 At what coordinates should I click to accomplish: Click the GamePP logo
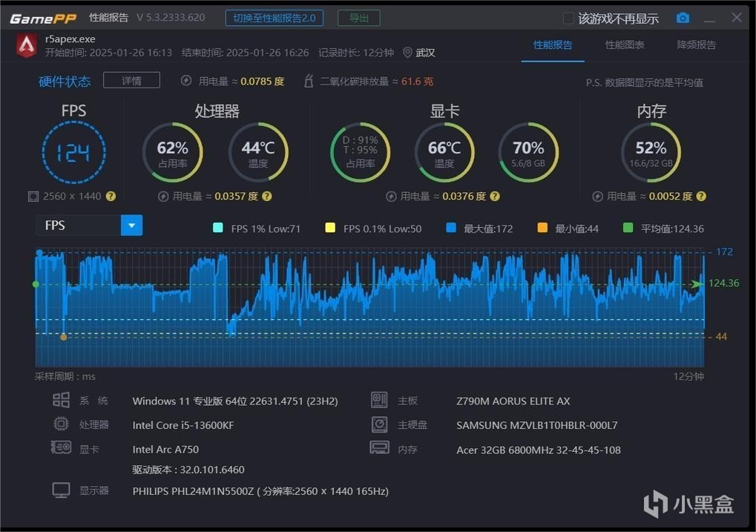coord(43,19)
